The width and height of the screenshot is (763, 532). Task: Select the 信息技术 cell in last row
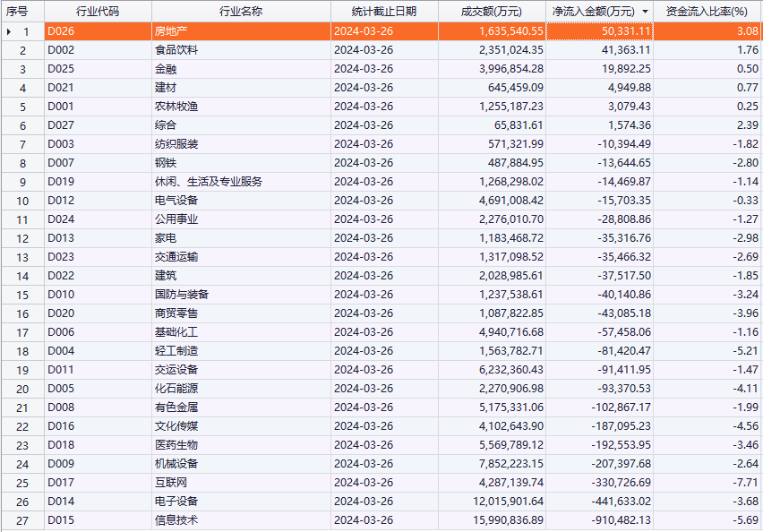pyautogui.click(x=176, y=520)
